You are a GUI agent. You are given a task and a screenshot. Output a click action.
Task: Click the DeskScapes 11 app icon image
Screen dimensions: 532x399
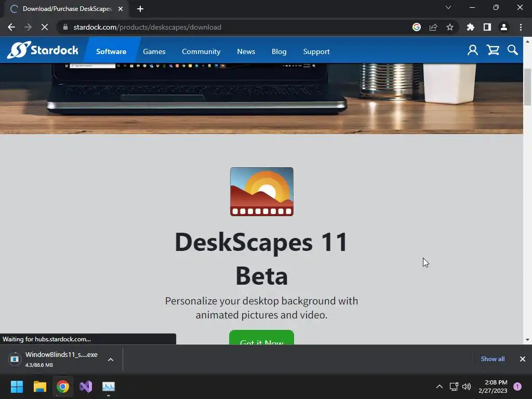point(262,192)
